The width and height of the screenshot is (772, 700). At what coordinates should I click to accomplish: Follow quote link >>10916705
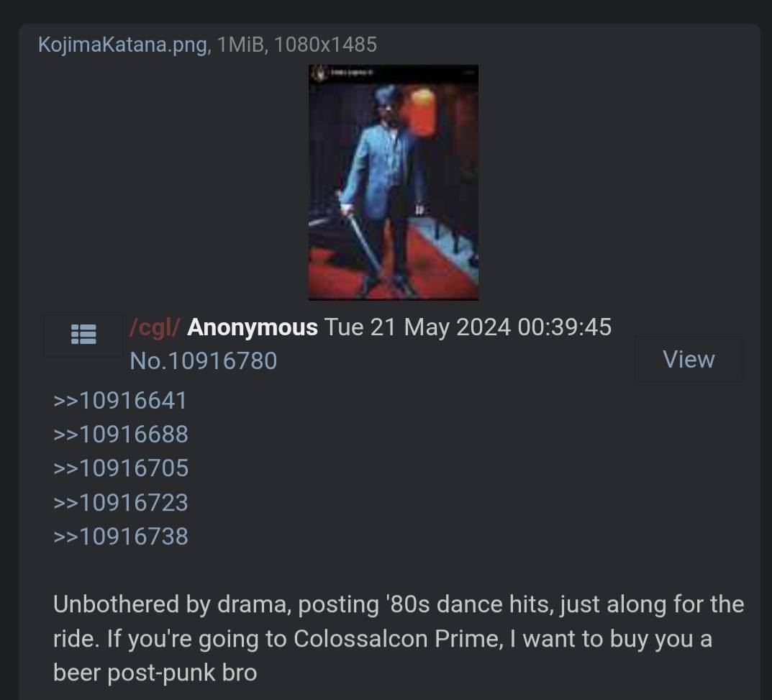[121, 468]
